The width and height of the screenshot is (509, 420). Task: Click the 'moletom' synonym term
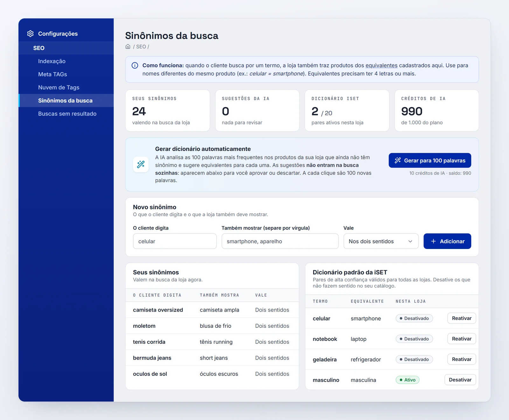pyautogui.click(x=144, y=326)
